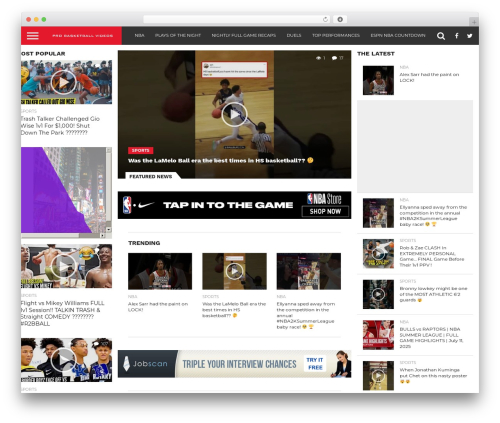
Task: Play the Flight vs Mikey Williams video
Action: 63,266
